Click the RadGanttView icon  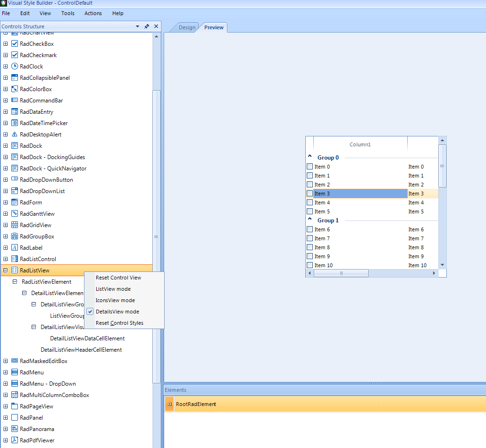[x=15, y=213]
